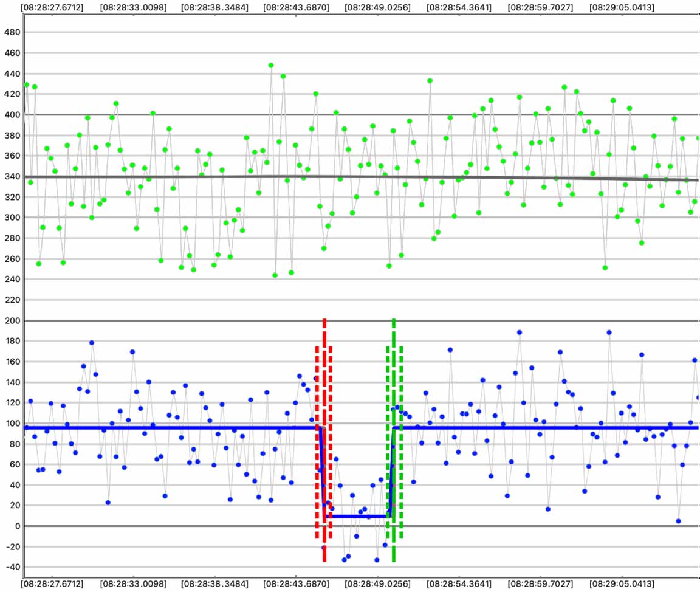The width and height of the screenshot is (700, 592).
Task: Click bottom axis timestamp [08:28:27.6712]
Action: 52,583
